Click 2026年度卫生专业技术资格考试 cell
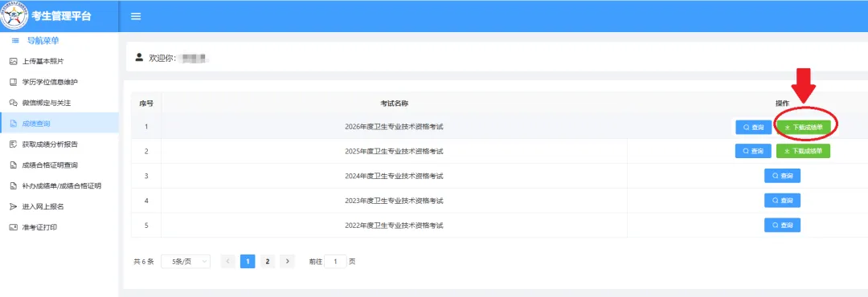868x297 pixels. [x=394, y=127]
